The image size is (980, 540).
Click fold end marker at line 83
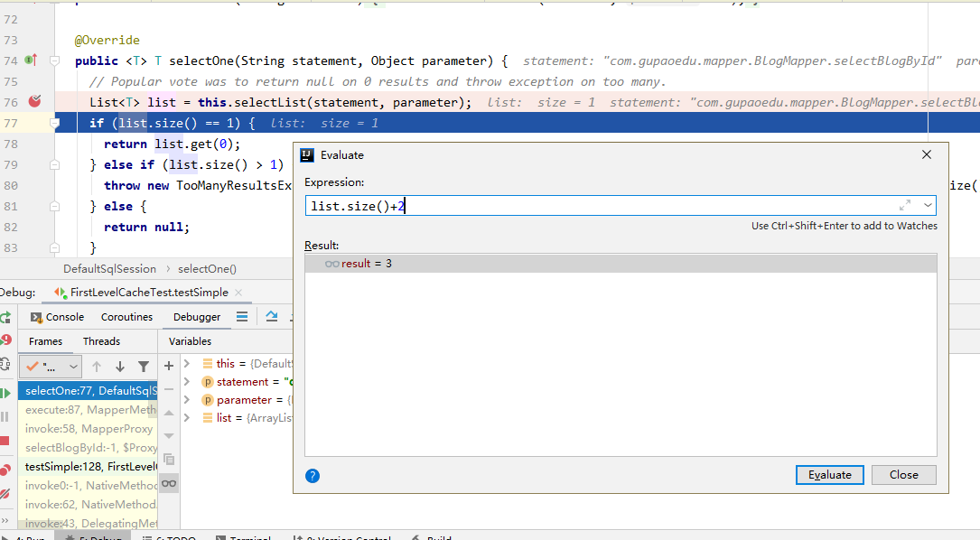pos(54,248)
